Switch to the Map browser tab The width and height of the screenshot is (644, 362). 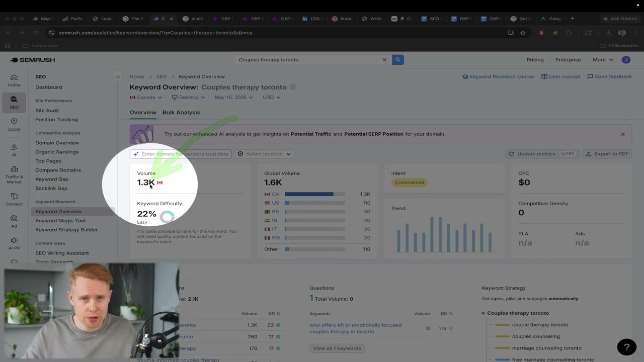(43, 19)
